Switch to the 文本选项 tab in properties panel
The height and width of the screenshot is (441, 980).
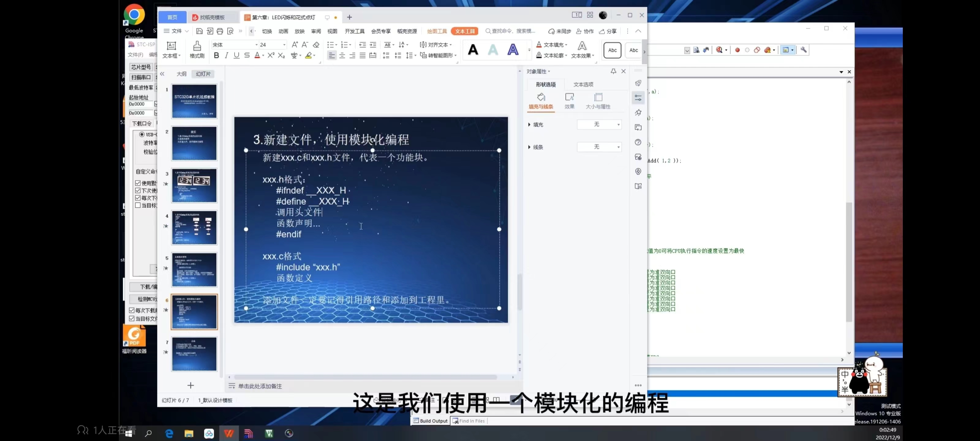click(x=583, y=85)
